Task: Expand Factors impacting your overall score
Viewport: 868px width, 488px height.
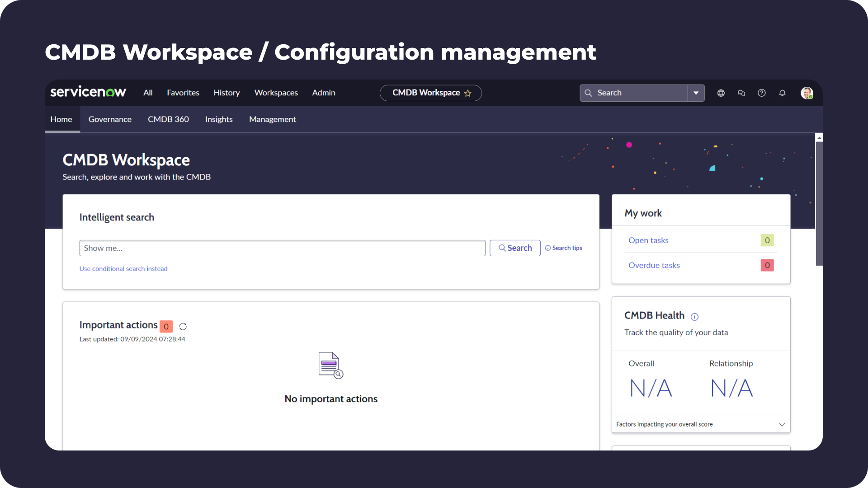Action: coord(701,424)
